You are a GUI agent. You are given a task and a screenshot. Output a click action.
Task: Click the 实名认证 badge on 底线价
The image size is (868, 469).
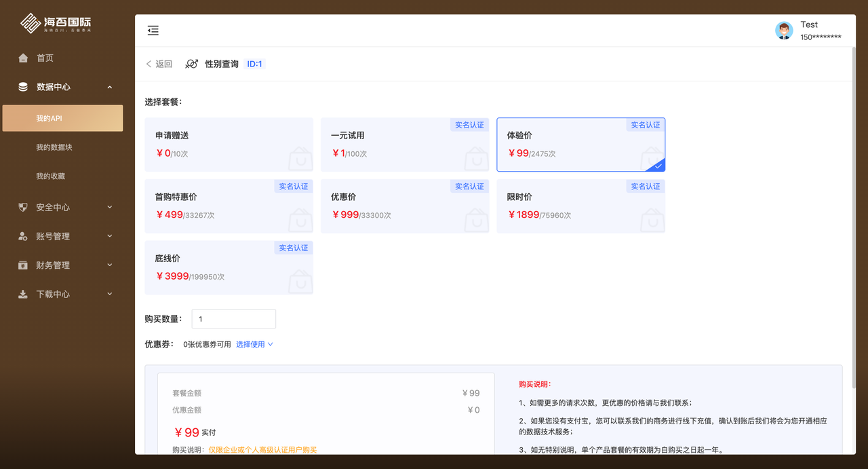click(294, 248)
